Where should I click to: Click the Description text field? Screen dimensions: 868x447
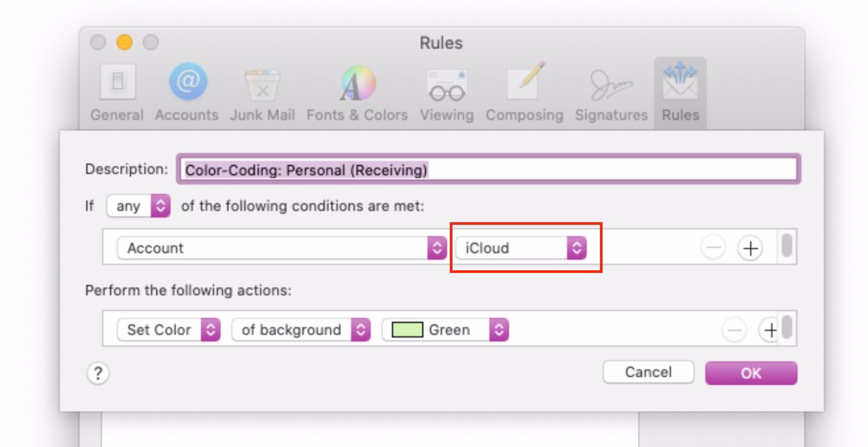point(487,169)
